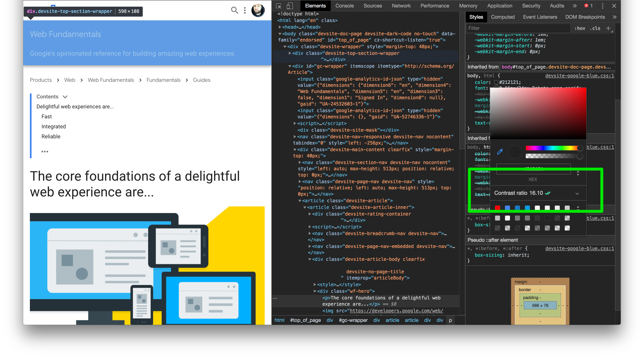Image resolution: width=644 pixels, height=358 pixels.
Task: Open the DOM Breakpoints sidebar tab
Action: pos(585,17)
